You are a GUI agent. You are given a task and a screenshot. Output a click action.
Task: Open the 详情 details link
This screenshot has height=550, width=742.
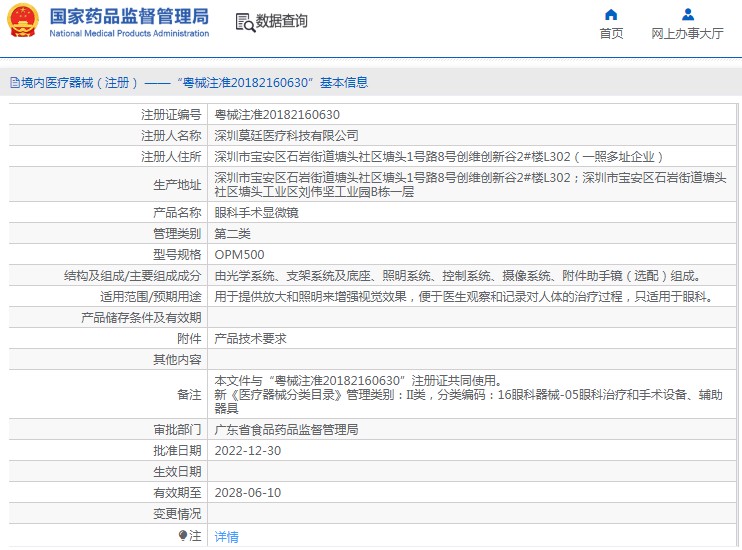tap(226, 537)
